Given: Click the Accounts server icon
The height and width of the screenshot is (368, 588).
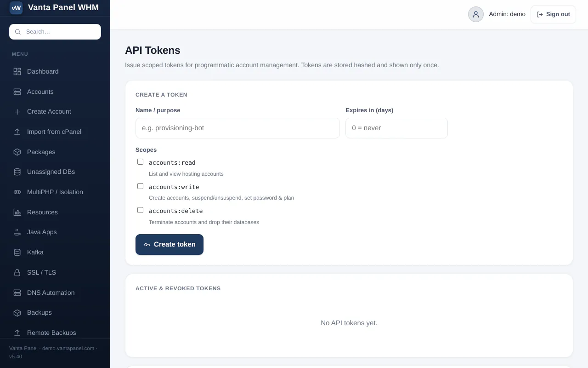Looking at the screenshot, I should click(x=17, y=92).
